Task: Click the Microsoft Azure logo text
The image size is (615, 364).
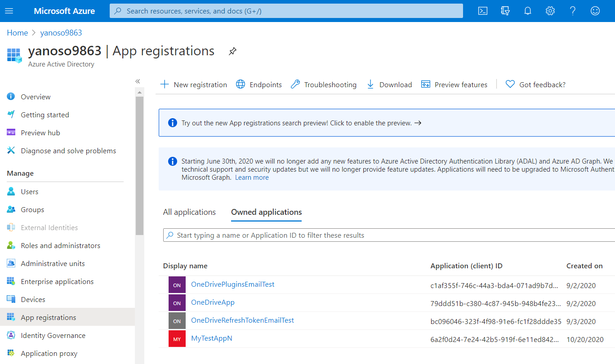Action: (x=64, y=11)
